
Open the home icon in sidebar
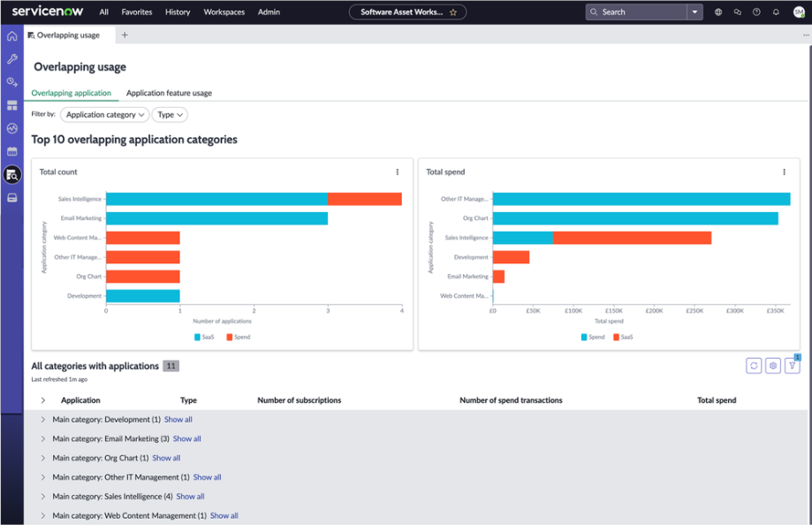(x=11, y=35)
